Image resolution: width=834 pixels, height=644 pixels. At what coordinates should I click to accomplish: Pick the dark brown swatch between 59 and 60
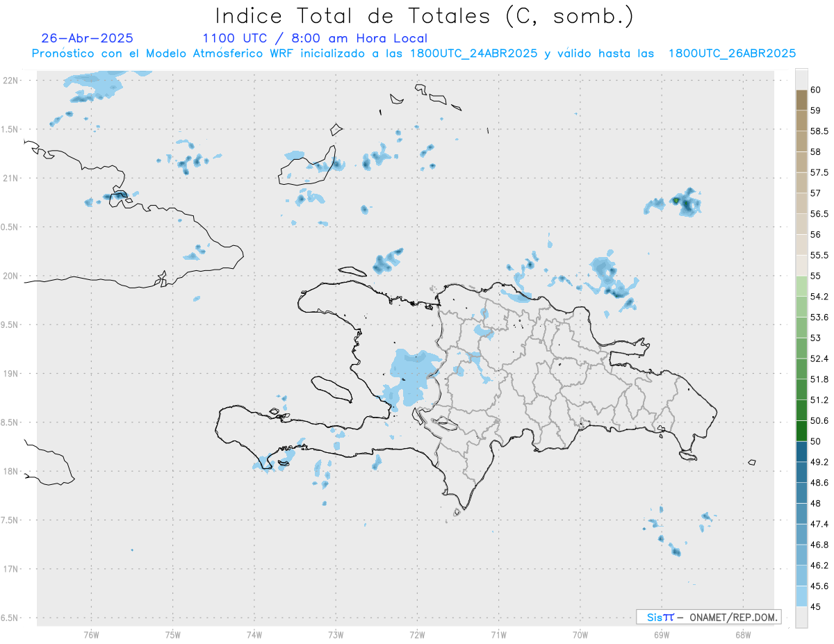[801, 100]
